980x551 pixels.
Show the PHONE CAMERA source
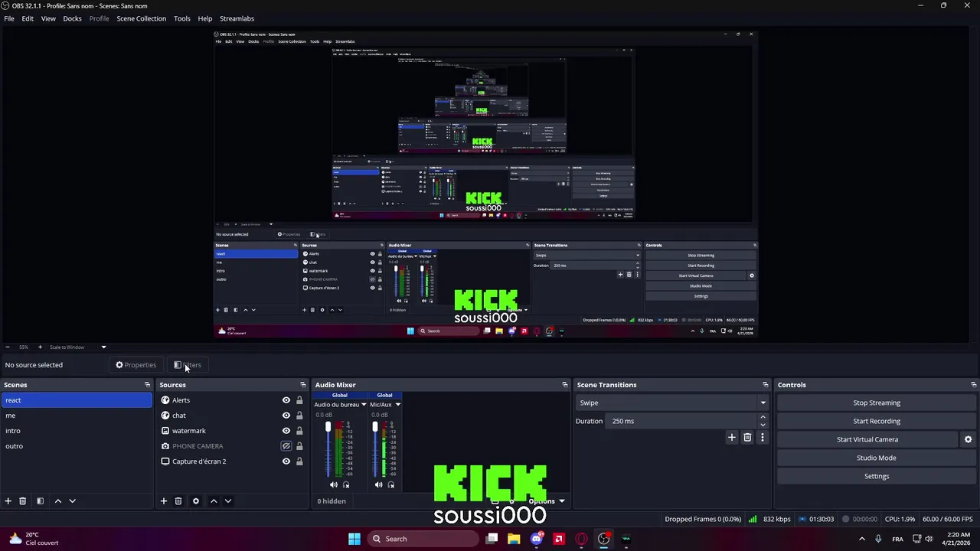tap(286, 446)
